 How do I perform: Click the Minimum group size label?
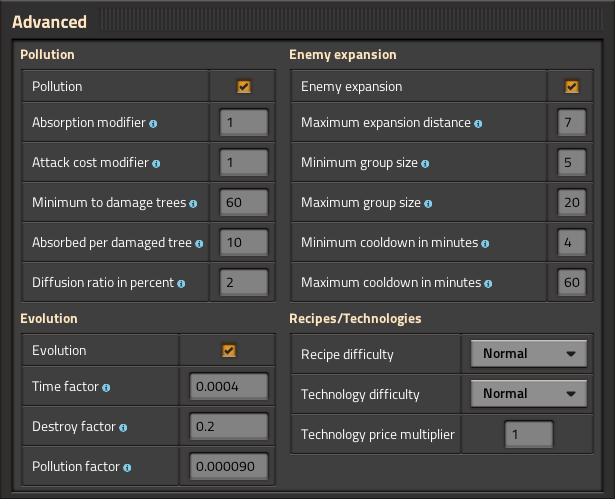359,163
